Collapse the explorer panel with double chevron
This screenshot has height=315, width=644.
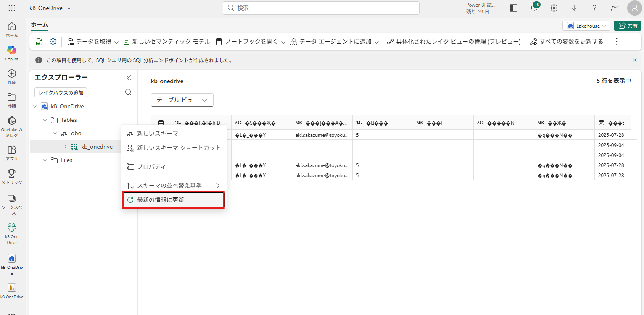pyautogui.click(x=129, y=78)
